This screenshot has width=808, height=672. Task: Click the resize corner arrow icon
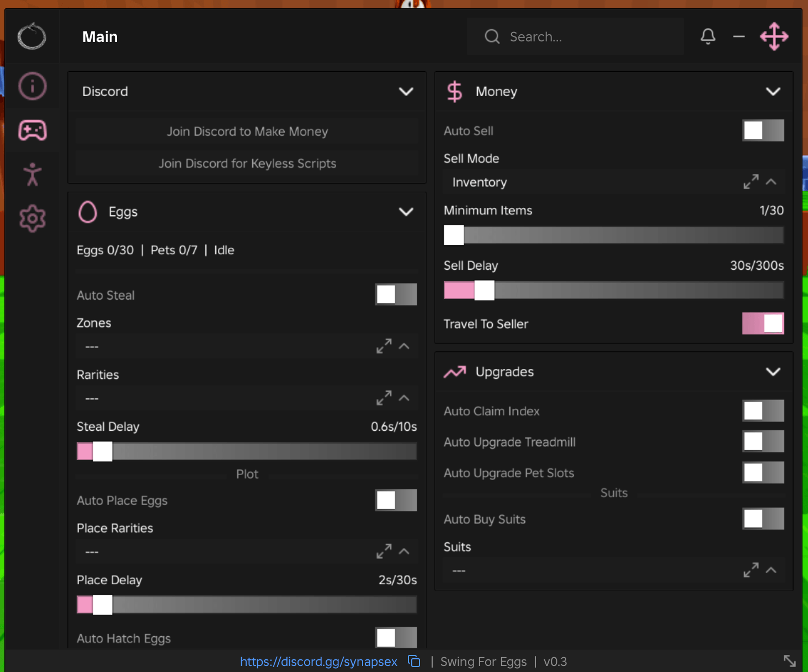tap(790, 660)
